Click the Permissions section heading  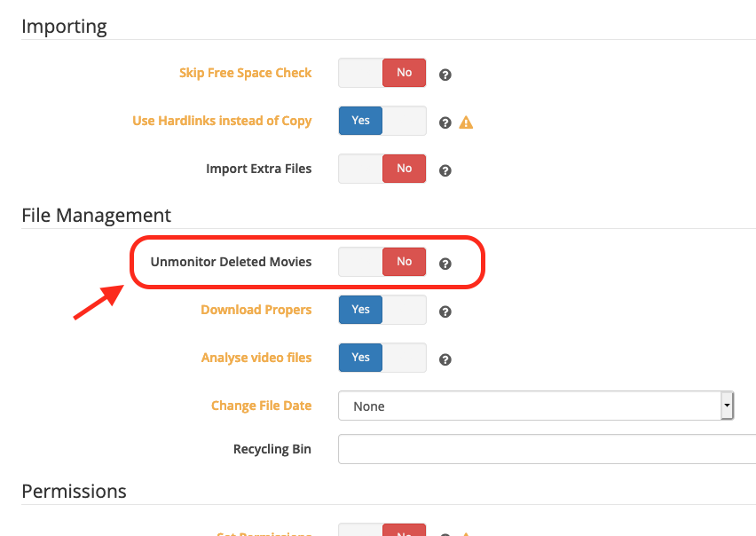point(74,491)
